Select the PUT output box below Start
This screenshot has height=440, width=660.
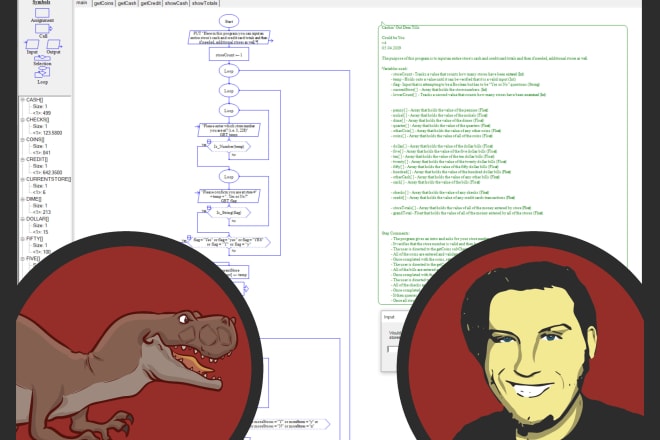229,37
